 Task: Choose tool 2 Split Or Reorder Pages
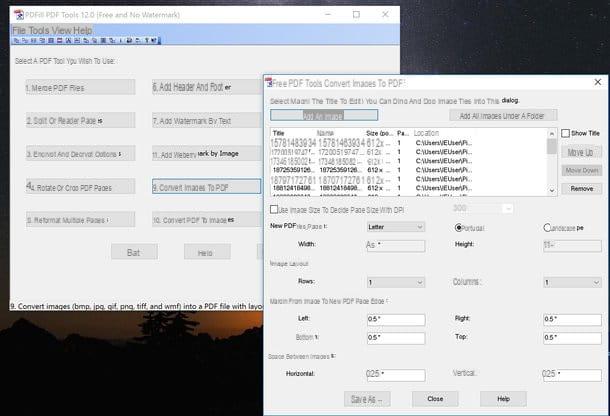click(x=81, y=121)
